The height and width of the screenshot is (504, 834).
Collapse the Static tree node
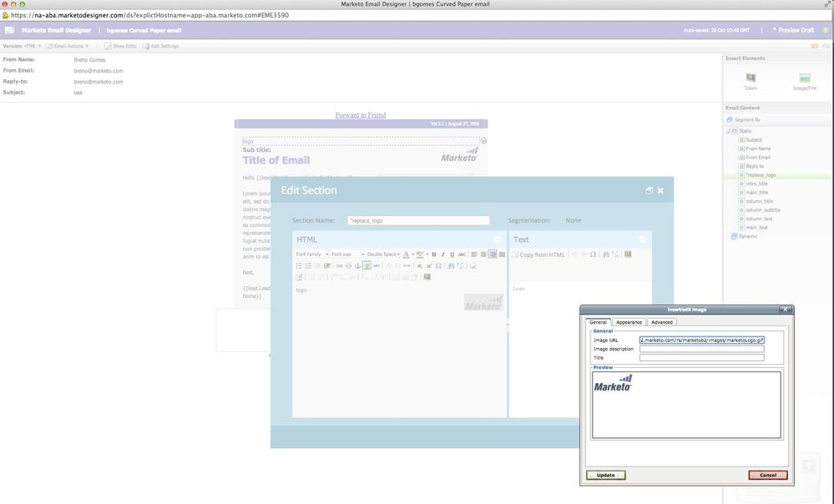click(728, 131)
